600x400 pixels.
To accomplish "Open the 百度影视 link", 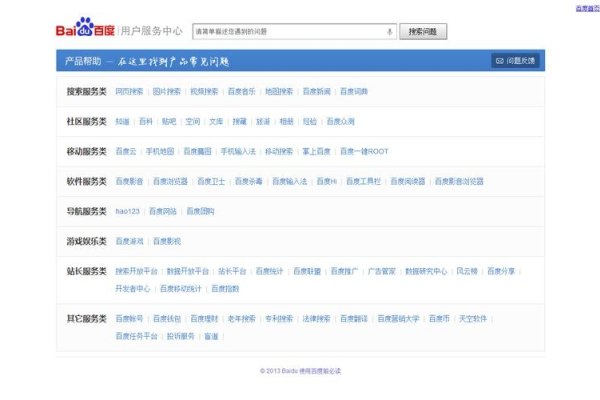I will click(x=167, y=241).
